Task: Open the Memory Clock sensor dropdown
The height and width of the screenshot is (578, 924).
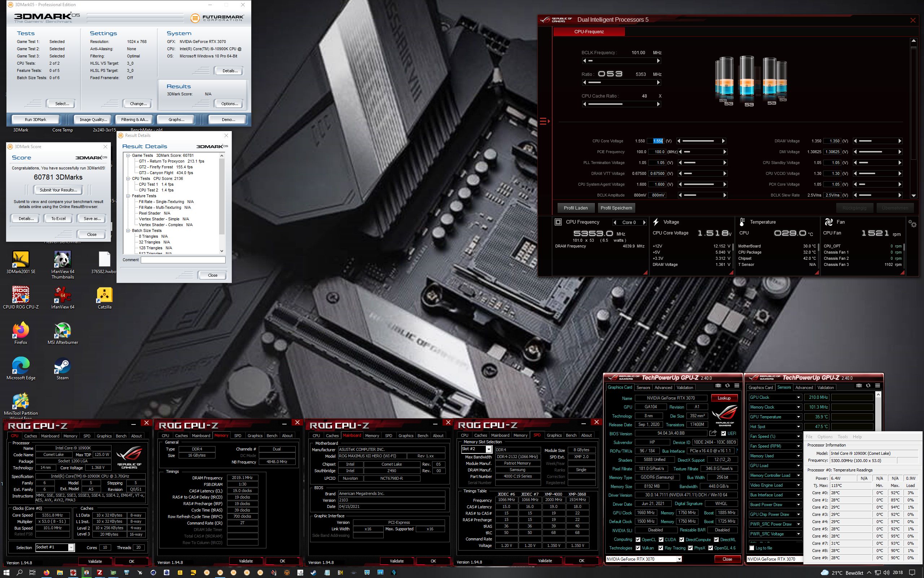Action: pyautogui.click(x=798, y=407)
